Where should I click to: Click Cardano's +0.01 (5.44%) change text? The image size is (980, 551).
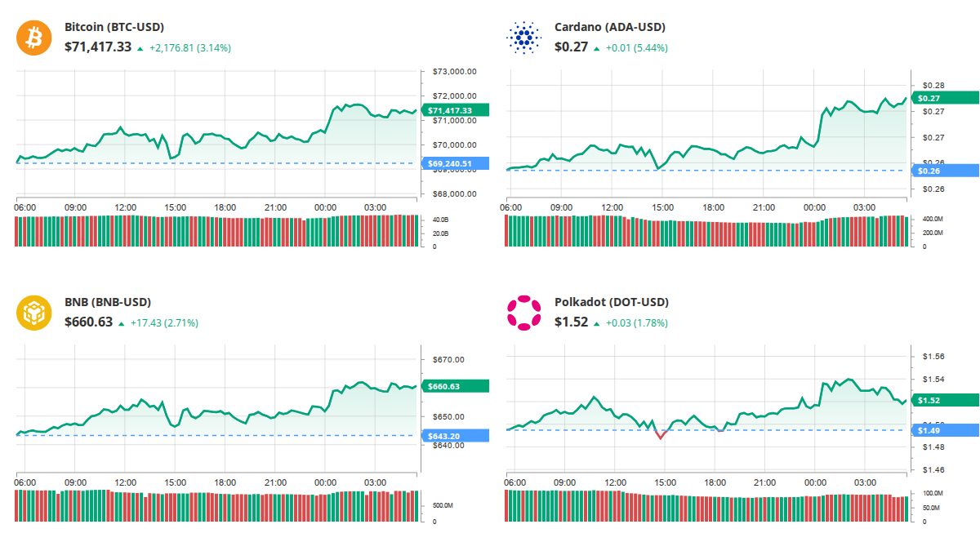tap(636, 48)
